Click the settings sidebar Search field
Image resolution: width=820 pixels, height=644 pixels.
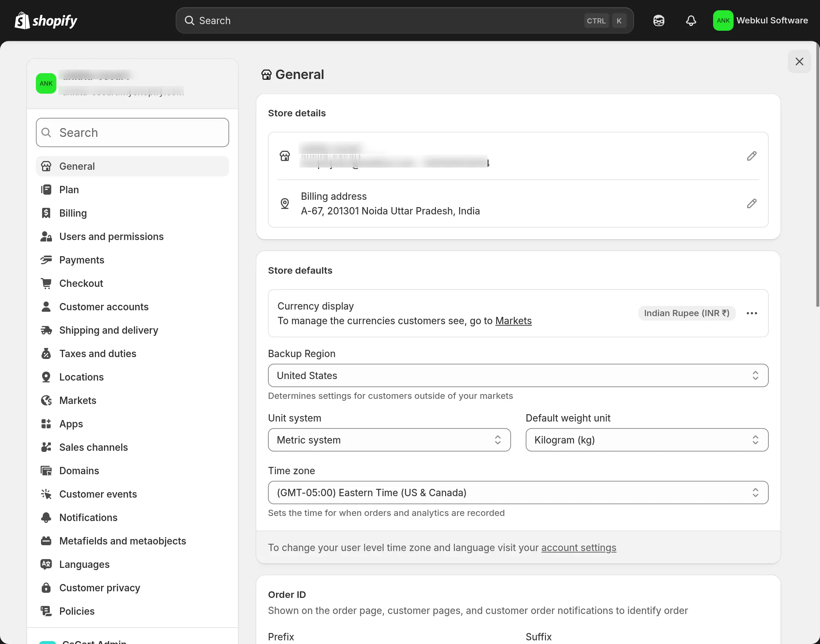(132, 133)
